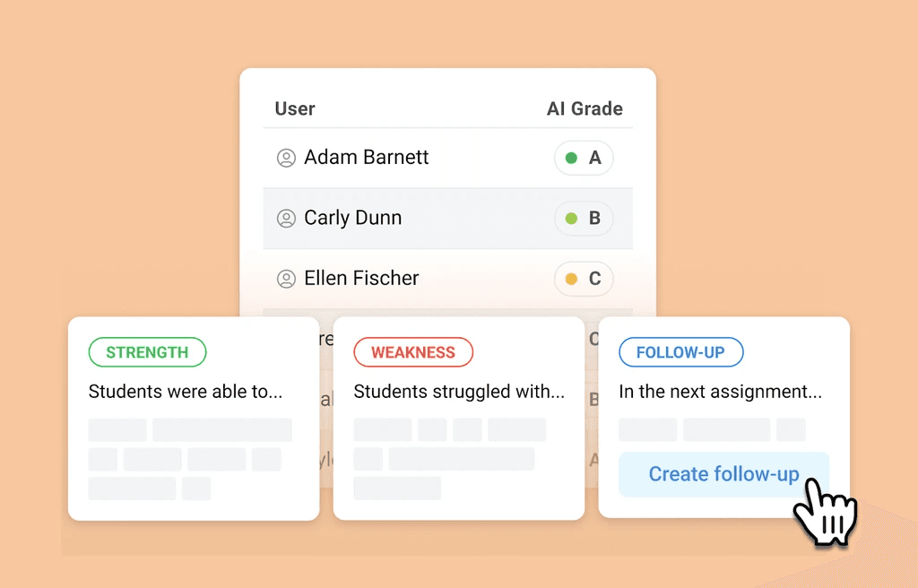
Task: Open Adam Barnett's name in the list
Action: [x=366, y=158]
